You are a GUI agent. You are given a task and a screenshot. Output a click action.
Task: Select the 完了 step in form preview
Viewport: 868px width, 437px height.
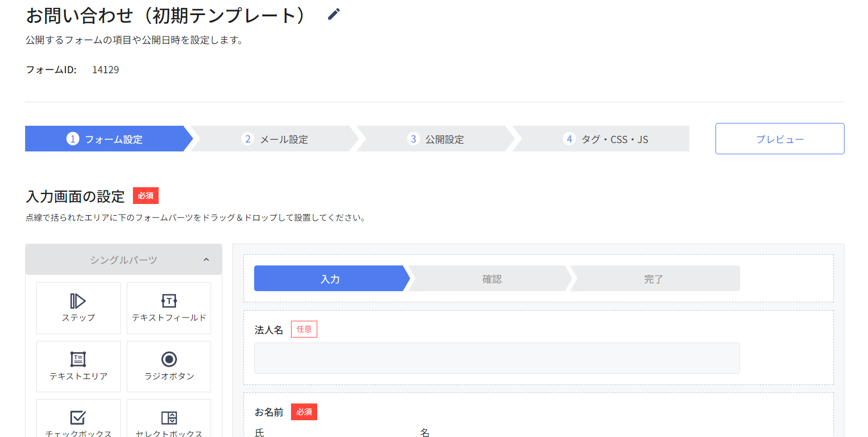click(x=654, y=279)
